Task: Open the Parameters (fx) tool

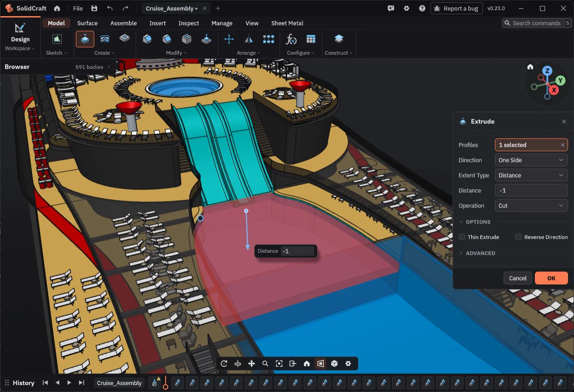Action: (291, 39)
